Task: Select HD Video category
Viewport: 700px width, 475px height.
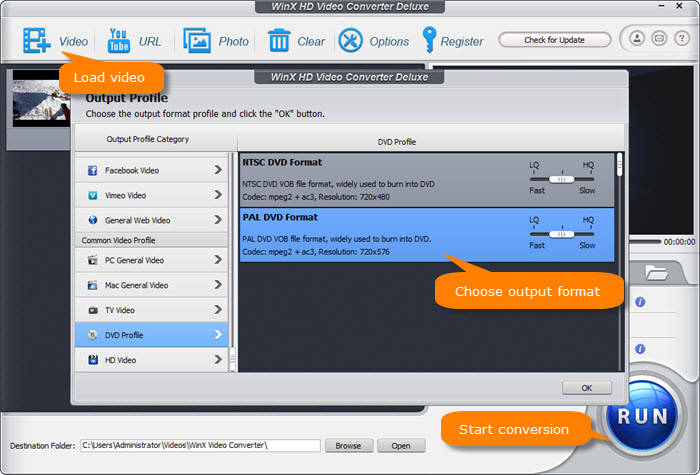Action: coord(152,360)
